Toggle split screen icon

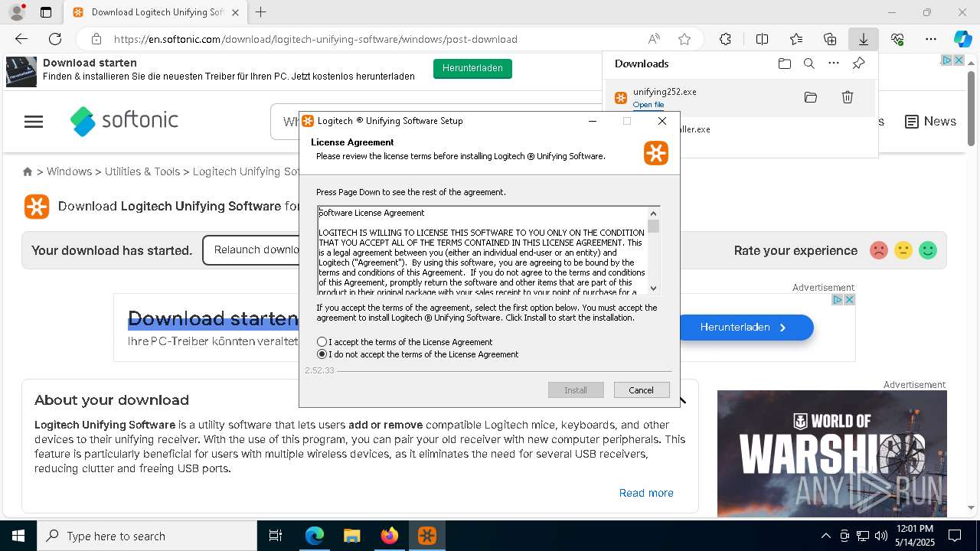(x=762, y=39)
